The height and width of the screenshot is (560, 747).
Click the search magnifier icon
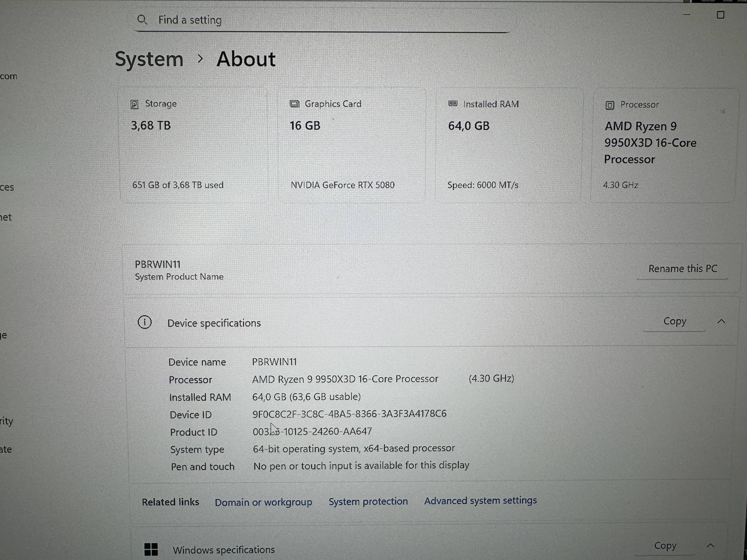point(142,20)
